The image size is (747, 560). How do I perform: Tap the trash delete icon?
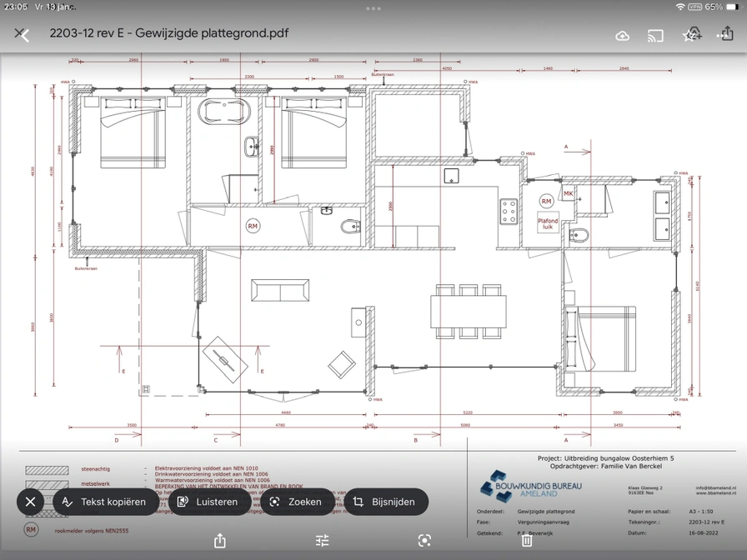(x=527, y=540)
